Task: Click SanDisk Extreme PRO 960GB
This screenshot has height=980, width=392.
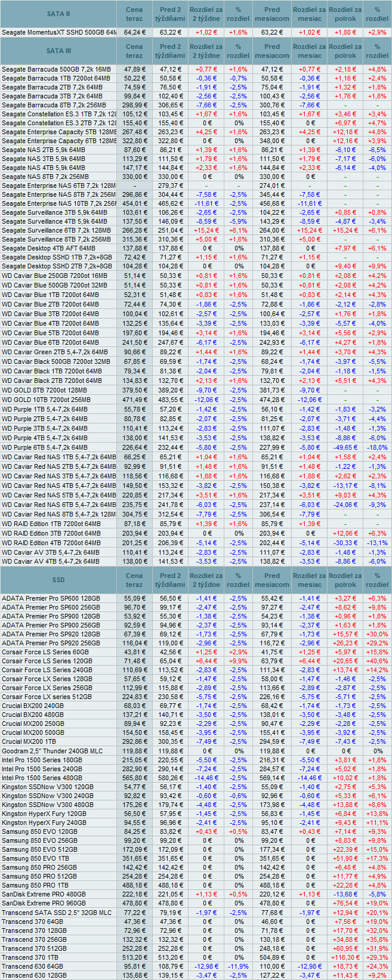Action: pos(44,903)
